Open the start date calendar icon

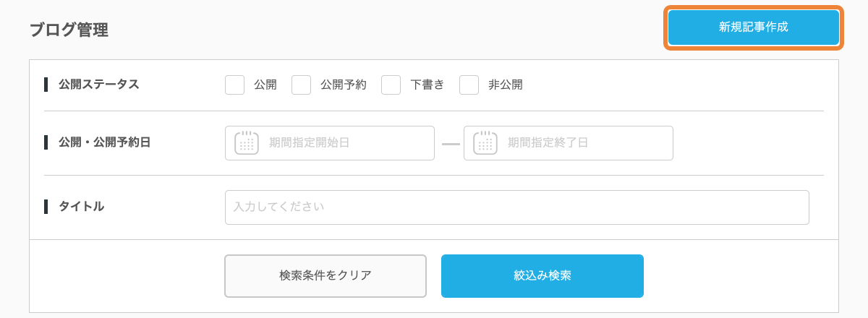pyautogui.click(x=247, y=143)
